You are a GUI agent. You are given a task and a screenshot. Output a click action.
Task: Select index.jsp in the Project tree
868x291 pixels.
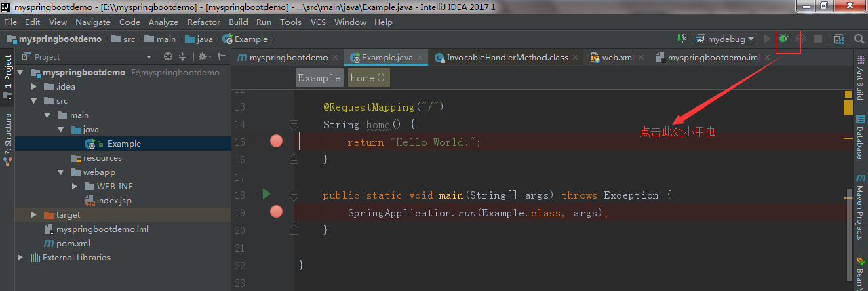tap(114, 201)
